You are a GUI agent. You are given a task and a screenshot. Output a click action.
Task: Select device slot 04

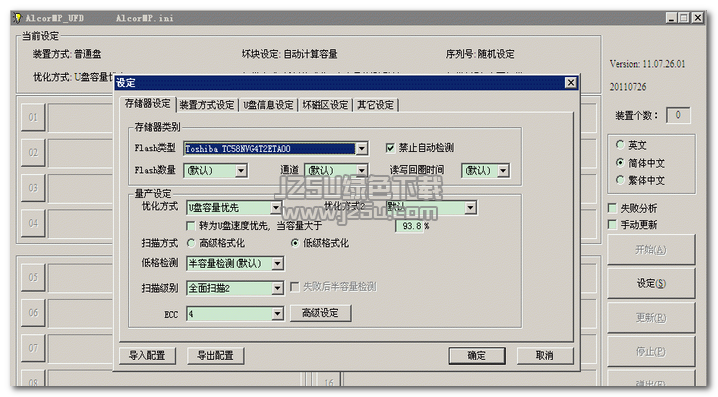pos(33,223)
